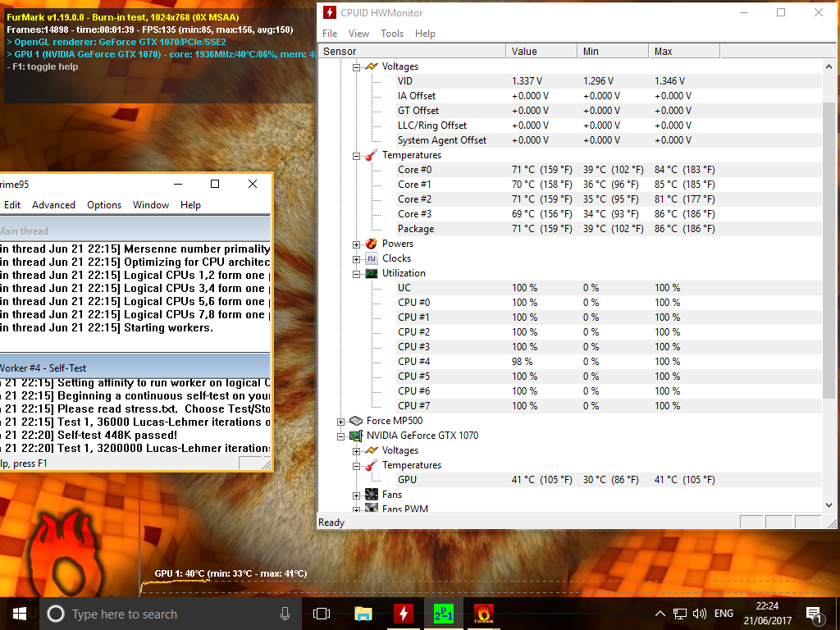840x630 pixels.
Task: Open the View menu in HWMonitor
Action: [x=359, y=33]
